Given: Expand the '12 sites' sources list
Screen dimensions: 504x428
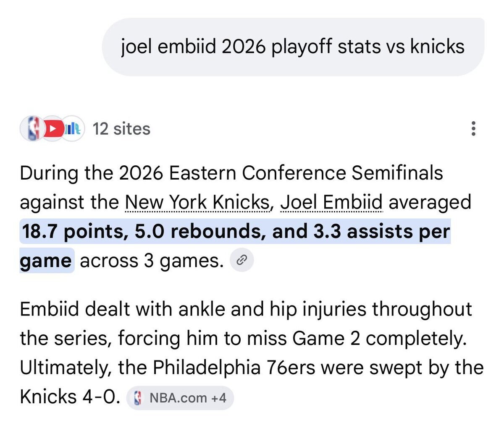Looking at the screenshot, I should coord(121,128).
